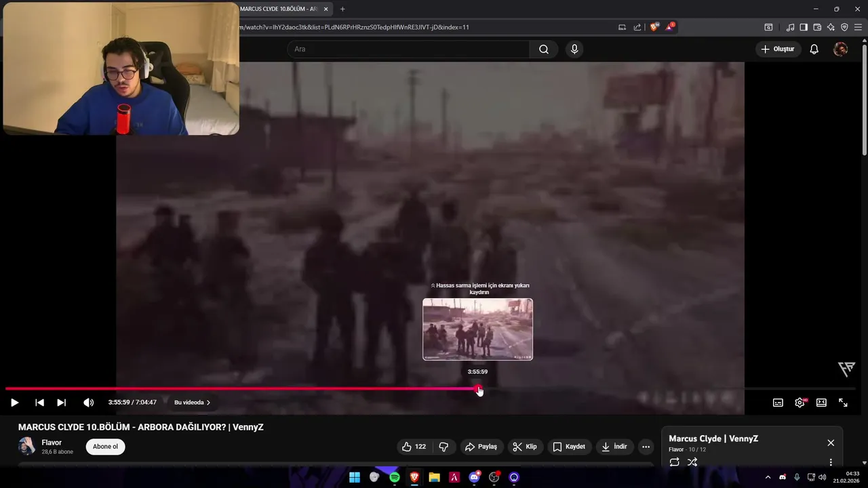Open system tray volume speaker icon
The width and height of the screenshot is (868, 488).
pyautogui.click(x=822, y=477)
